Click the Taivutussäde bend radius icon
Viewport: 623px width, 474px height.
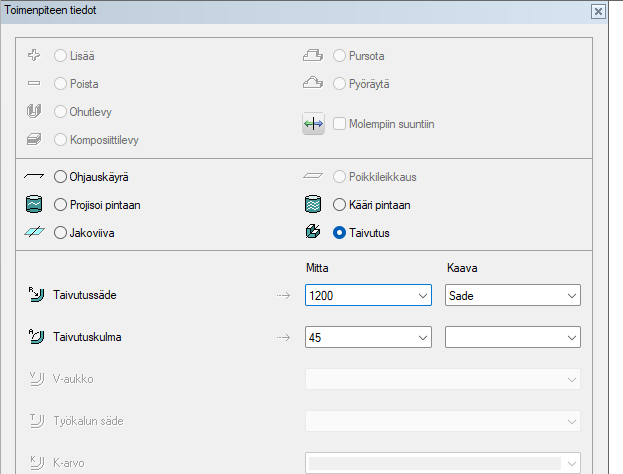(x=36, y=295)
